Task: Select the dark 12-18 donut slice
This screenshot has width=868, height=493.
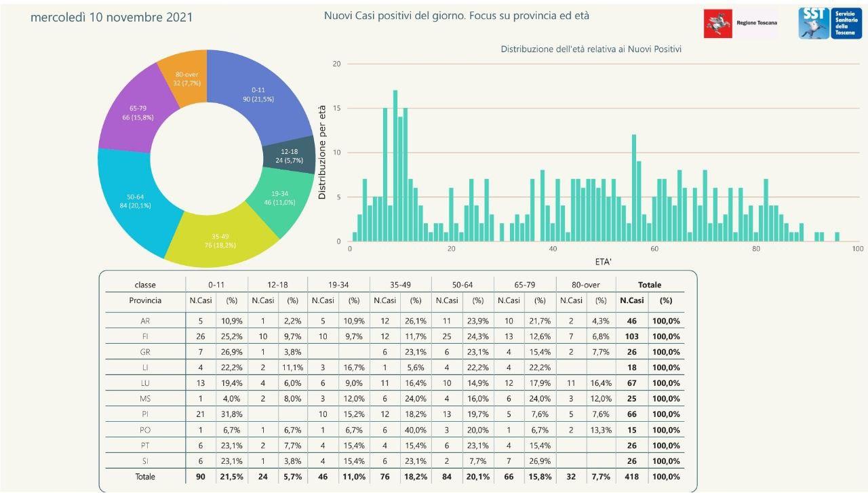Action: 288,156
